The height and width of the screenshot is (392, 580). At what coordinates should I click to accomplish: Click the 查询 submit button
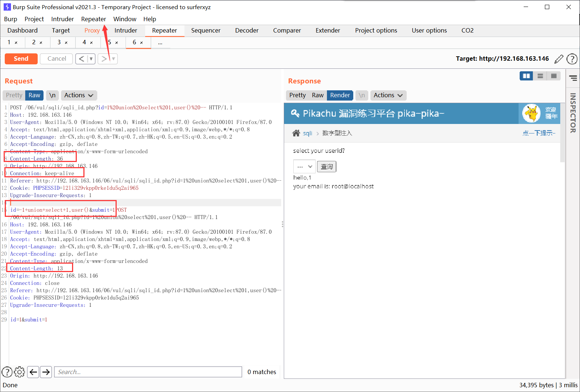click(x=327, y=167)
